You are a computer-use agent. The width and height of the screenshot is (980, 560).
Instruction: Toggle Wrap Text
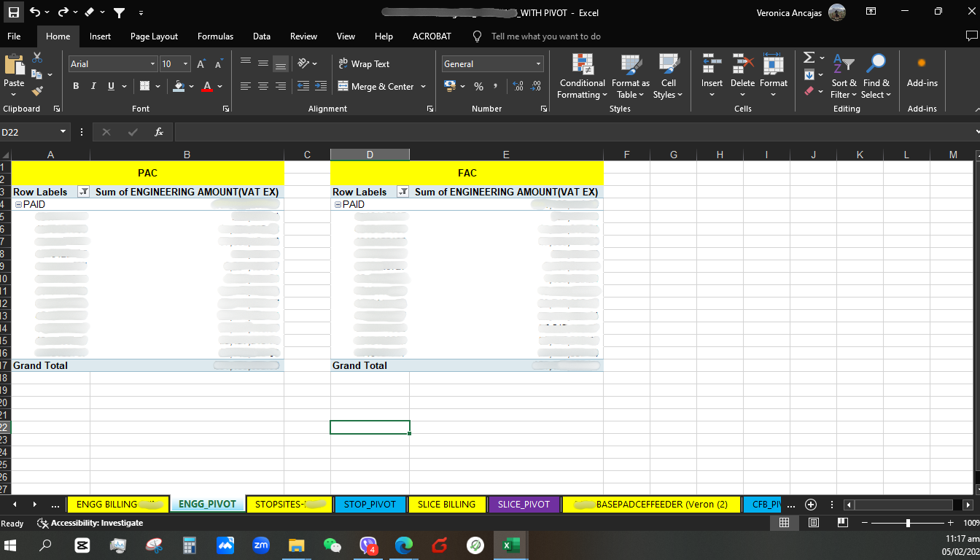coord(364,64)
